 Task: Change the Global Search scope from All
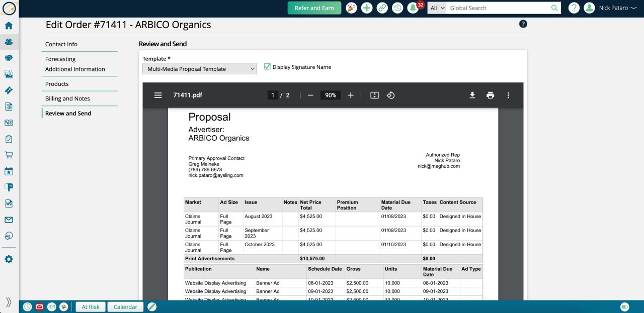(x=437, y=8)
